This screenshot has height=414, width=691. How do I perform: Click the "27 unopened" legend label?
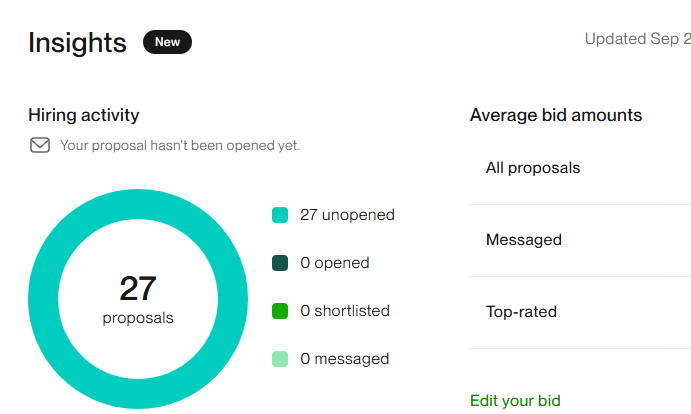coord(347,215)
